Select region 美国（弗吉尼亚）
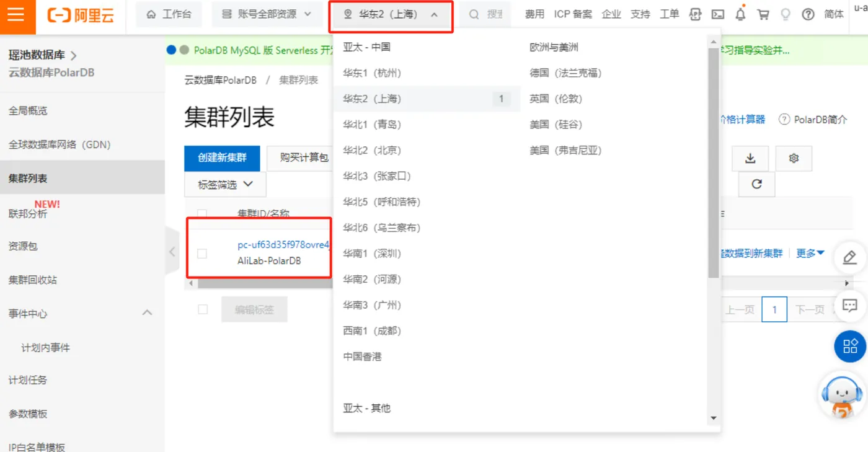This screenshot has height=452, width=868. (565, 151)
